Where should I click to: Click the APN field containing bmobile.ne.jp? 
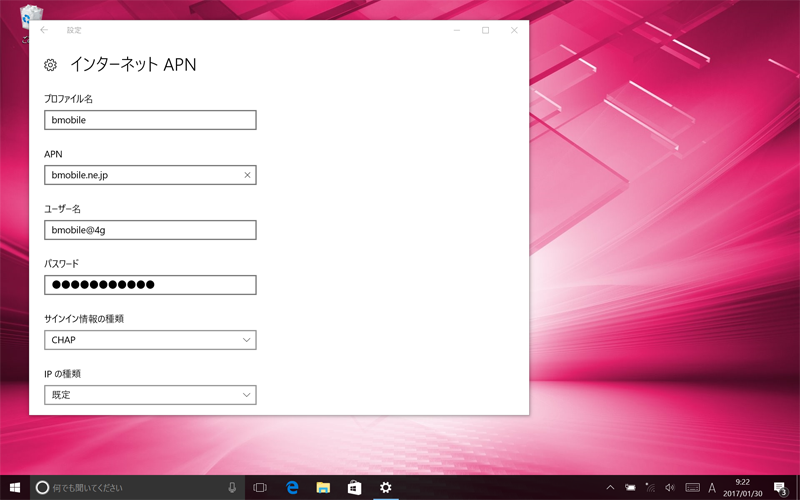pyautogui.click(x=150, y=175)
